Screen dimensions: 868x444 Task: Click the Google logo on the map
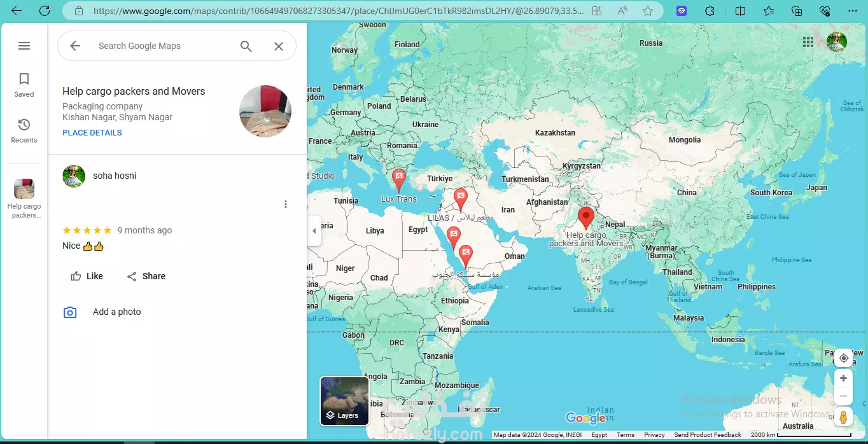coord(585,418)
